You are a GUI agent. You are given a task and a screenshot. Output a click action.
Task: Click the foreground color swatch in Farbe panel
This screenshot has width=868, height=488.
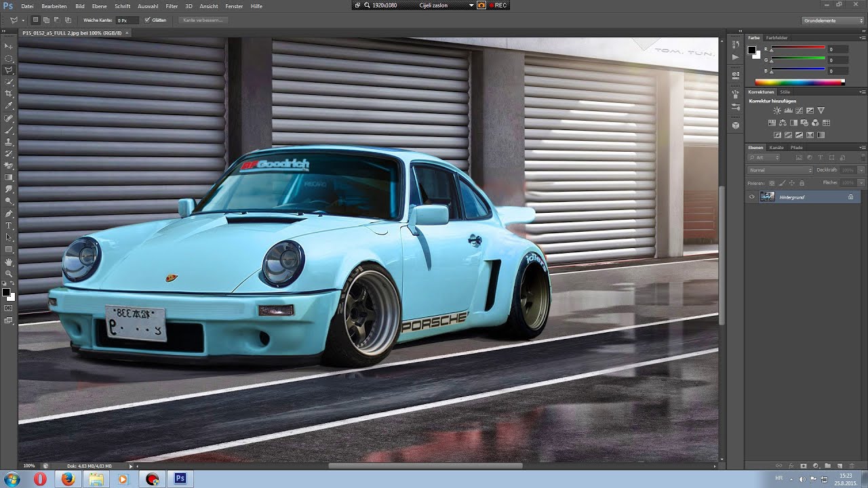point(752,49)
